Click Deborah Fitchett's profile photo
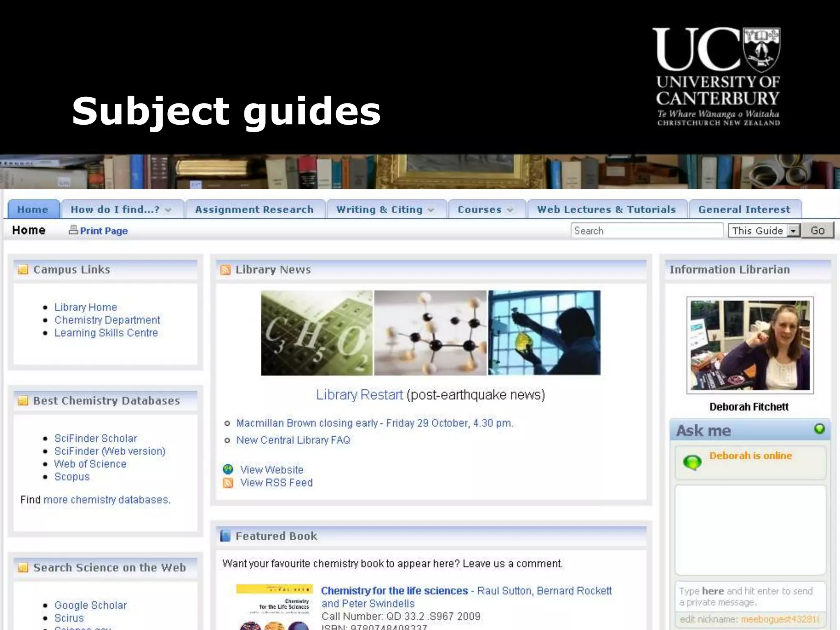840x630 pixels. click(x=750, y=345)
